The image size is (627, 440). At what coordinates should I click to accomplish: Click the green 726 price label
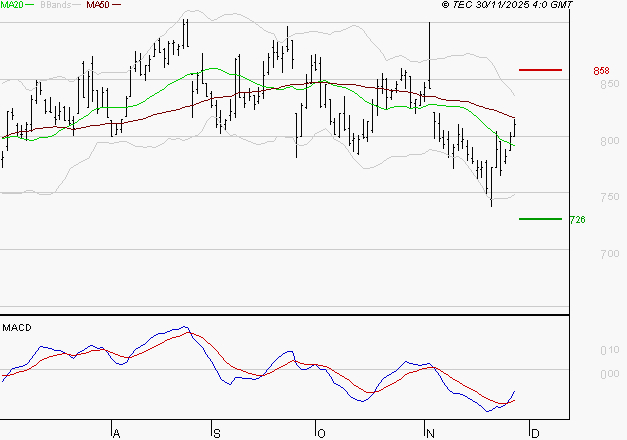tap(577, 220)
